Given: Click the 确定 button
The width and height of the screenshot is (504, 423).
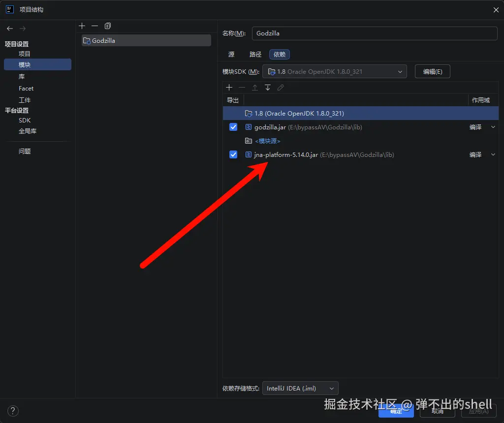Looking at the screenshot, I should pyautogui.click(x=396, y=411).
